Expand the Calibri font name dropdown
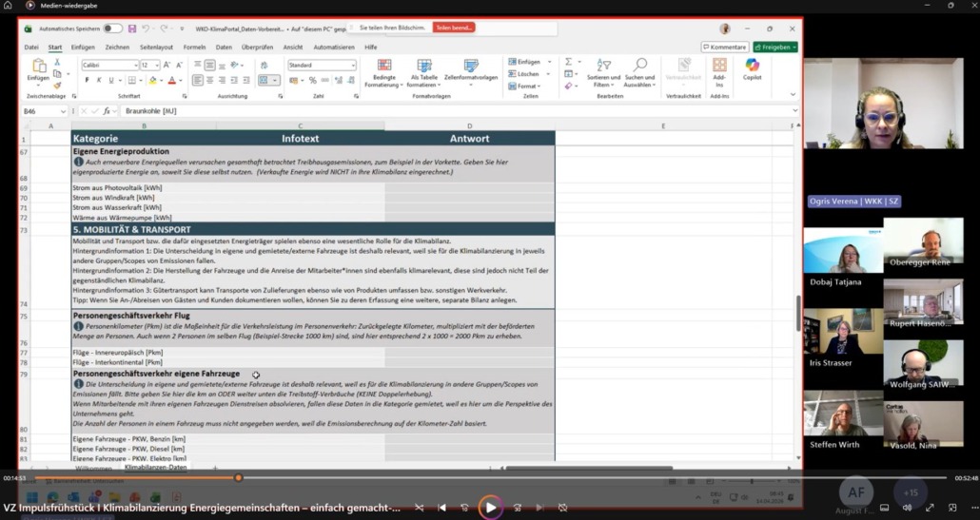The width and height of the screenshot is (980, 520). pos(134,66)
